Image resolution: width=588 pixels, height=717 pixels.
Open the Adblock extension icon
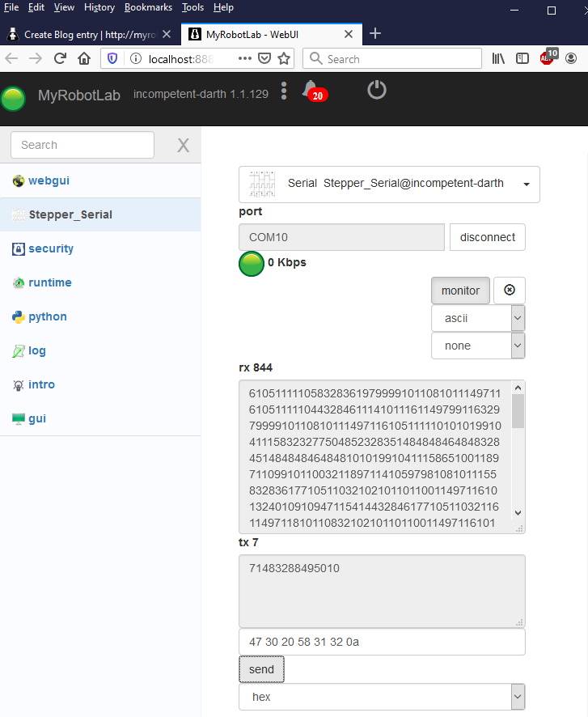click(548, 57)
